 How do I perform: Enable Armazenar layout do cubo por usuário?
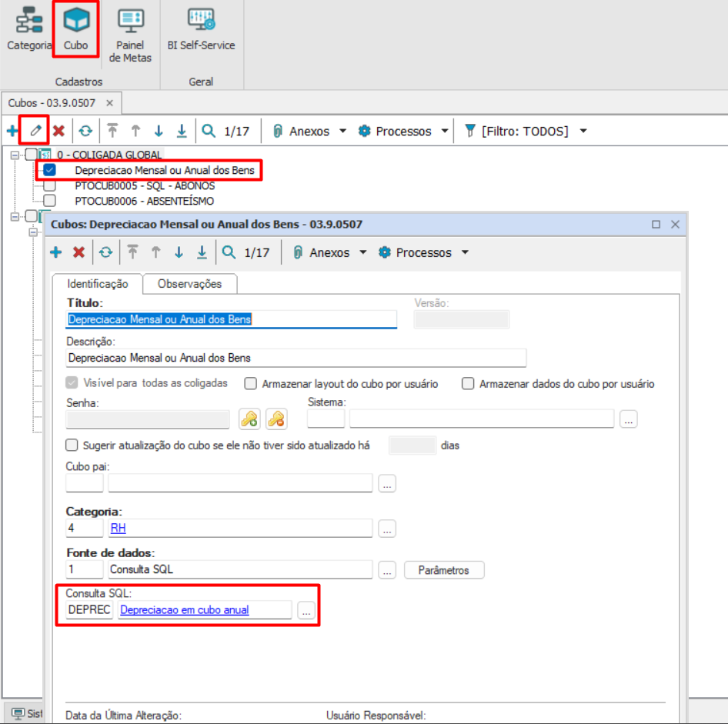click(x=250, y=384)
